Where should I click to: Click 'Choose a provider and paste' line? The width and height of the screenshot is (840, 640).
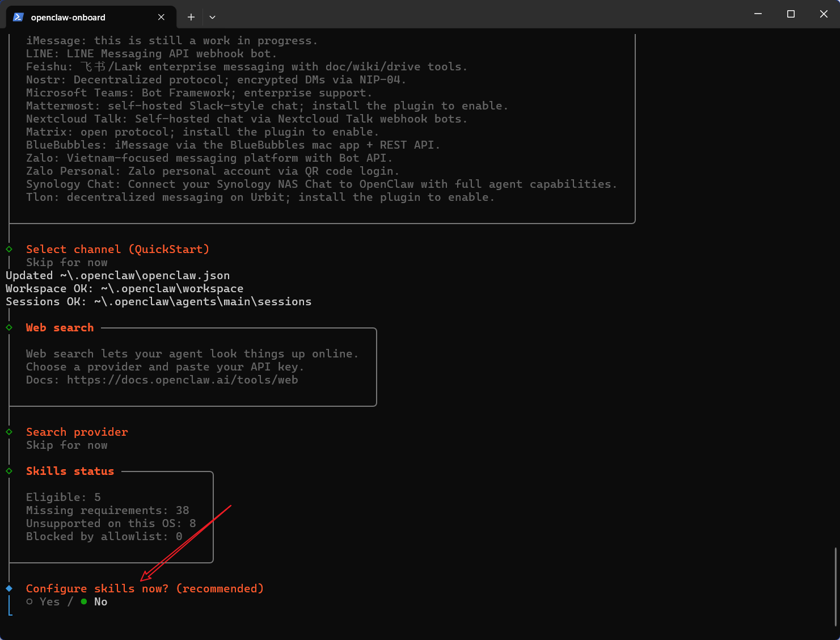coord(165,367)
